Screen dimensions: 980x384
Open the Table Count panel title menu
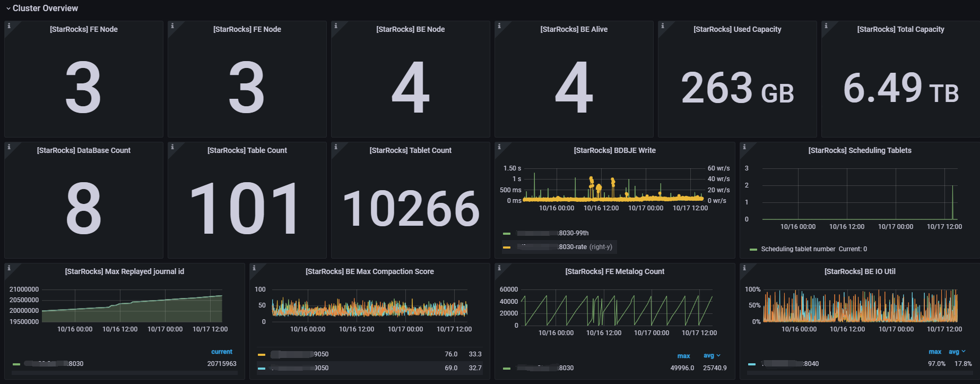247,150
